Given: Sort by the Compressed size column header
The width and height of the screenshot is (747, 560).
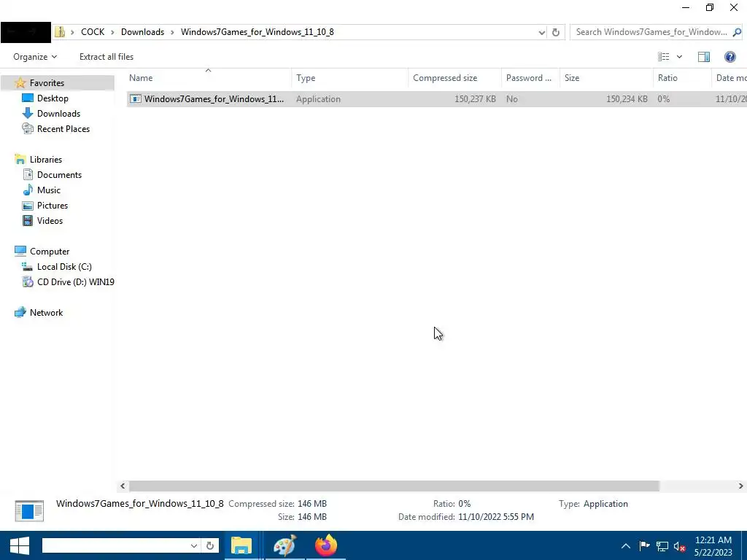Looking at the screenshot, I should click(x=455, y=78).
